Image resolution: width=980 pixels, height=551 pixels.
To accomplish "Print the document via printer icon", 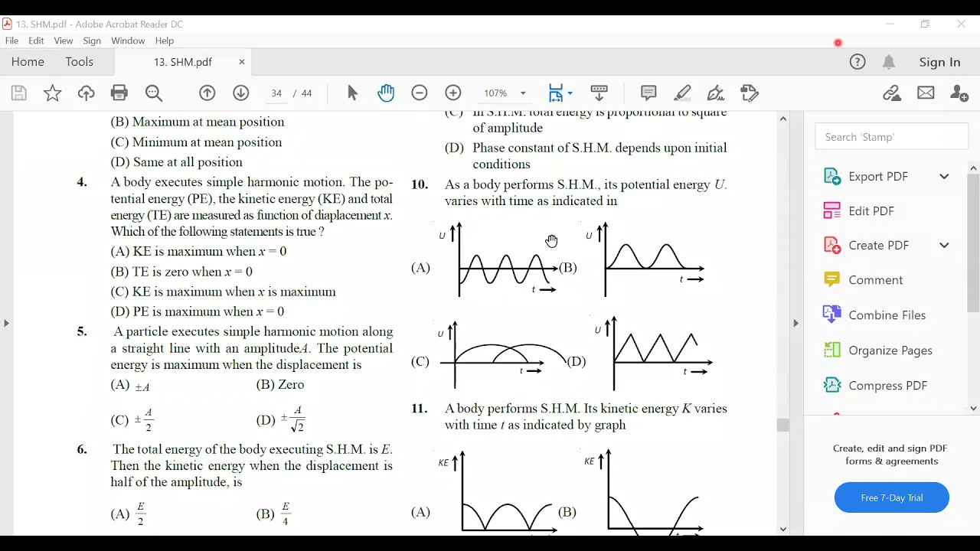I will point(119,93).
